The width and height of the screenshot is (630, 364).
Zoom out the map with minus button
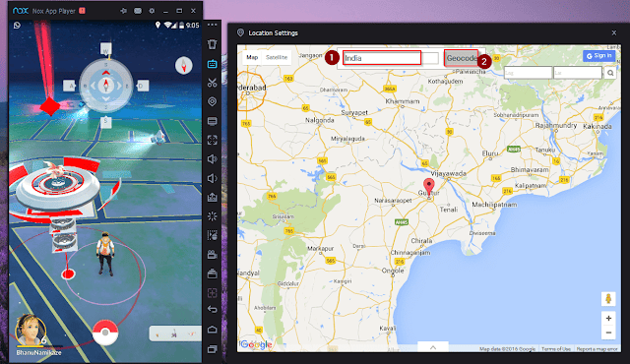tap(608, 333)
